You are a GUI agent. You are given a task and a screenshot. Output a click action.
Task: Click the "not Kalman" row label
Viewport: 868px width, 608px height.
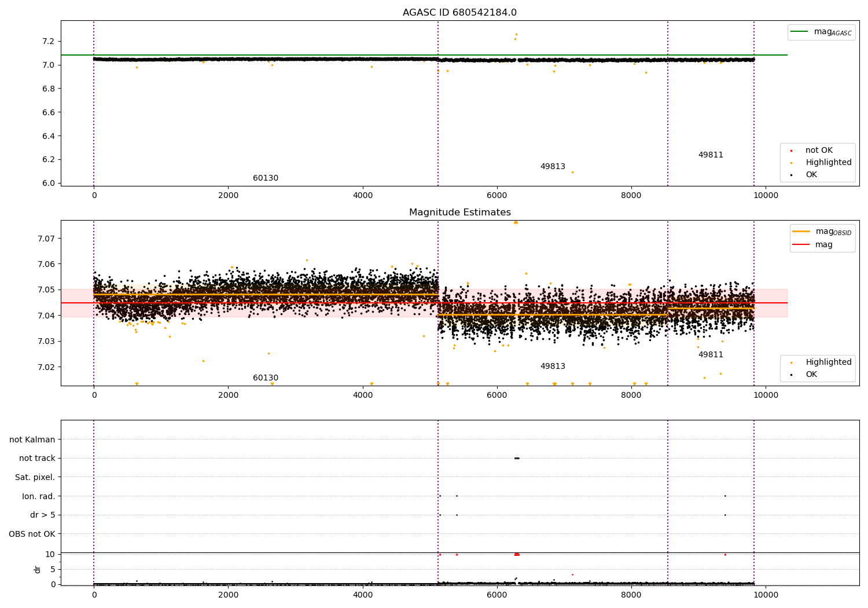pyautogui.click(x=32, y=440)
